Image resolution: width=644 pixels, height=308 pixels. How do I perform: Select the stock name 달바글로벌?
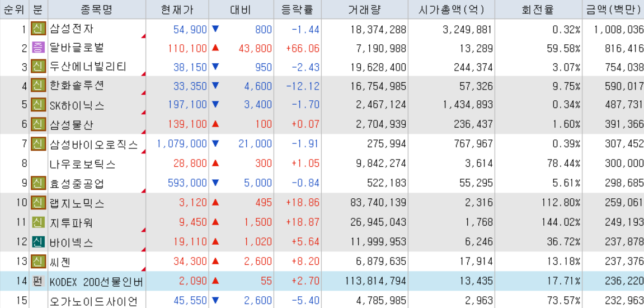click(77, 48)
